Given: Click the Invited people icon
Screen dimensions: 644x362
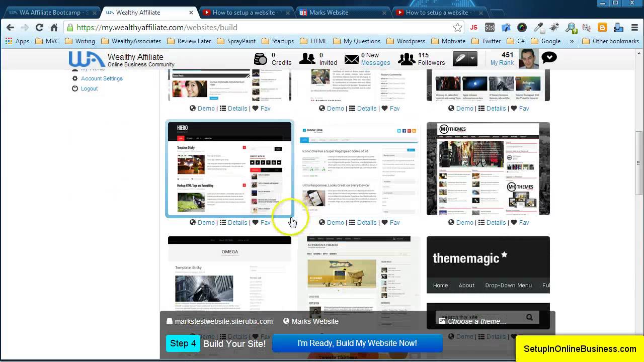Looking at the screenshot, I should coord(307,59).
